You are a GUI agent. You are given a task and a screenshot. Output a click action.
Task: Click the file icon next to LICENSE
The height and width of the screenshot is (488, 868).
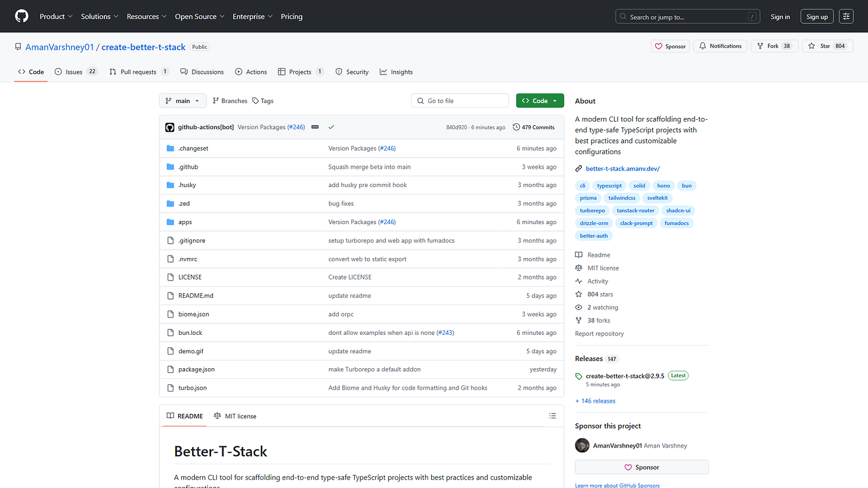pyautogui.click(x=170, y=277)
